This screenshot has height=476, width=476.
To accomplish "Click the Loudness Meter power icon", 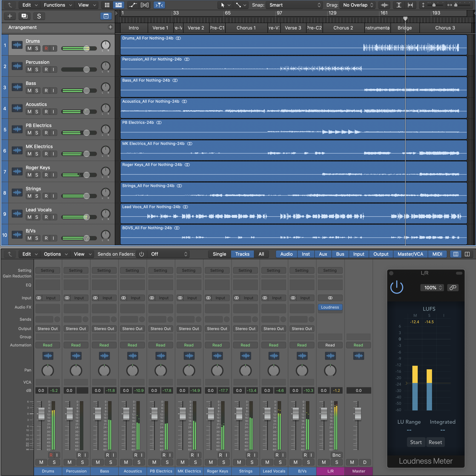I will coord(397,287).
